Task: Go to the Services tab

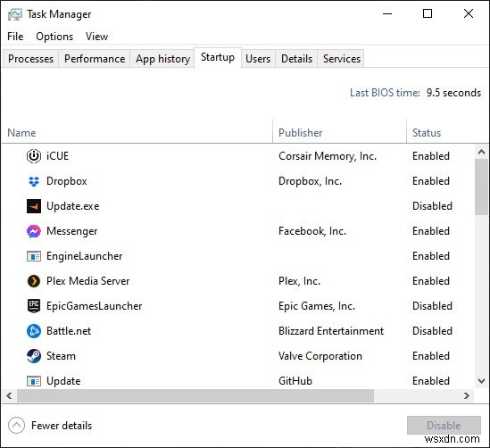Action: tap(342, 59)
